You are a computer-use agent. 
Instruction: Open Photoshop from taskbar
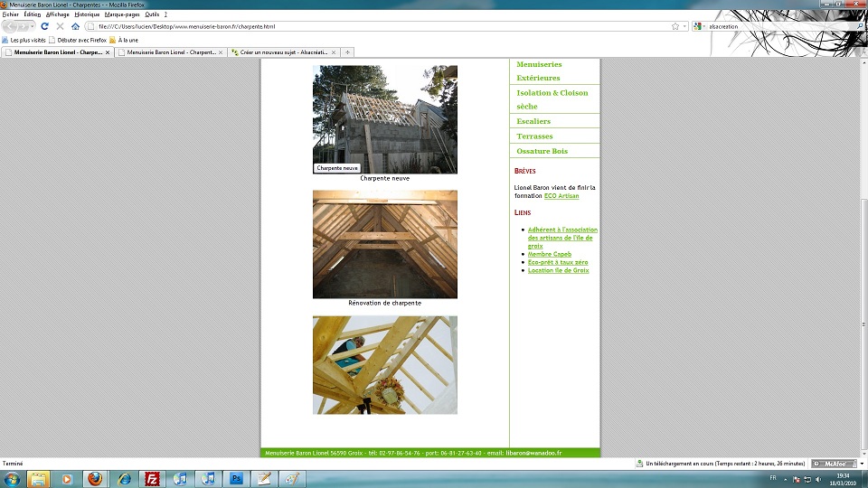pyautogui.click(x=236, y=479)
